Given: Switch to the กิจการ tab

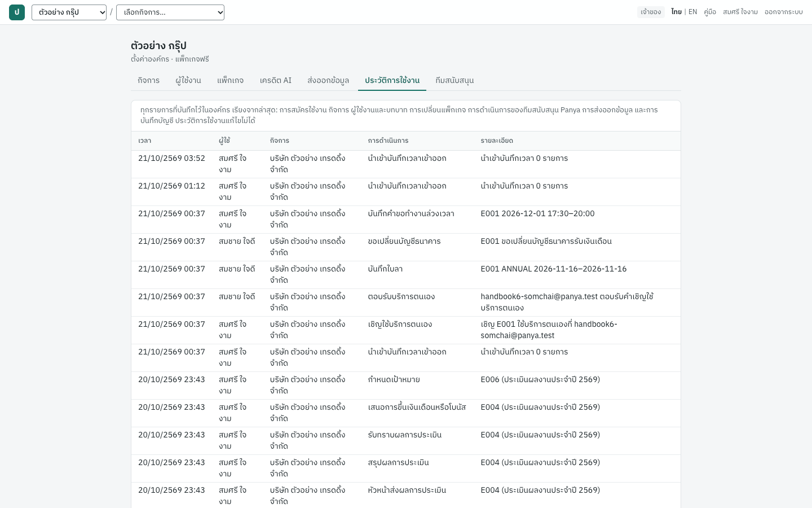Looking at the screenshot, I should coord(148,80).
